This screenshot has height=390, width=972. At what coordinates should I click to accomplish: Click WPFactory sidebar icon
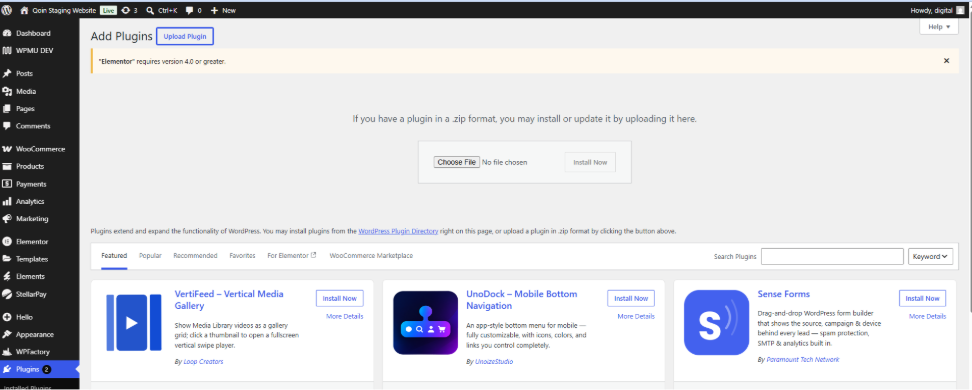[7, 352]
